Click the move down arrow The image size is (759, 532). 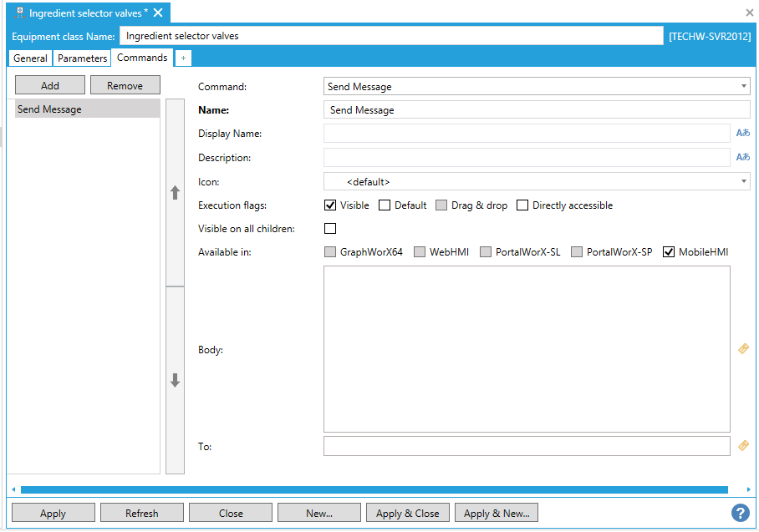pyautogui.click(x=175, y=381)
